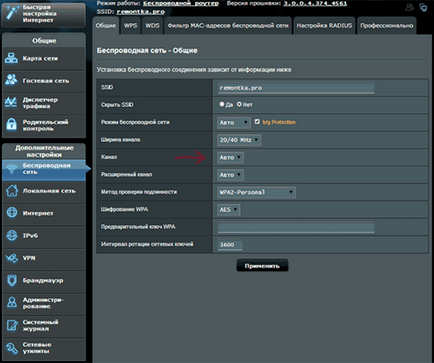This screenshot has height=363, width=434.
Task: Open the Локальная сеть house icon
Action: coord(12,191)
